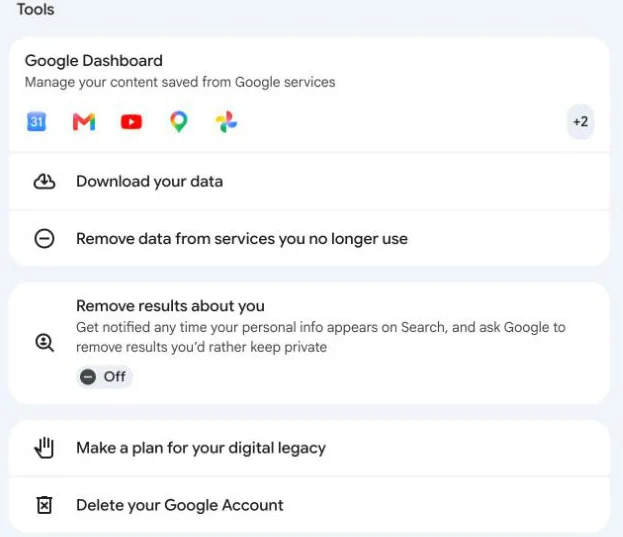The height and width of the screenshot is (537, 623).
Task: Select the YouTube icon in Google Dashboard
Action: click(x=131, y=122)
